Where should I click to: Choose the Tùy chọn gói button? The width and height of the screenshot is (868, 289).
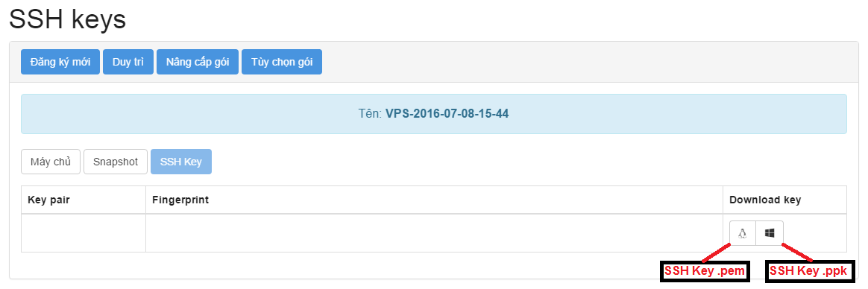(x=281, y=62)
